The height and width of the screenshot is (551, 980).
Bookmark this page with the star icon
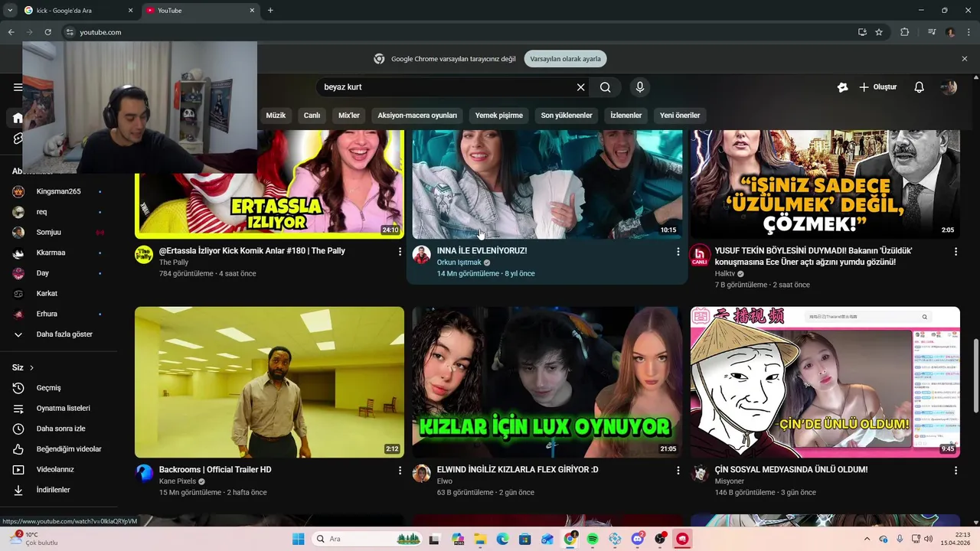tap(879, 32)
